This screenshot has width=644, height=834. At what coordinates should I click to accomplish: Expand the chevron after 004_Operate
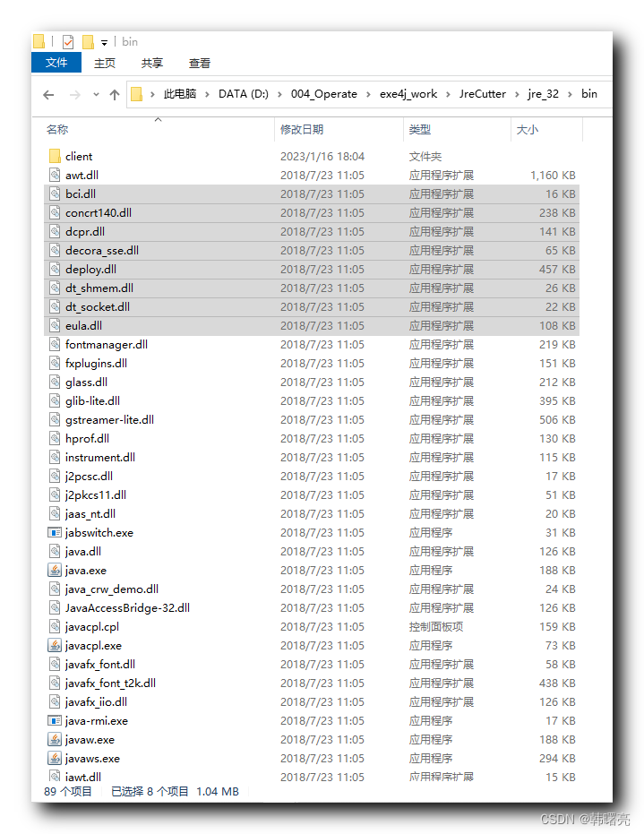pos(368,95)
